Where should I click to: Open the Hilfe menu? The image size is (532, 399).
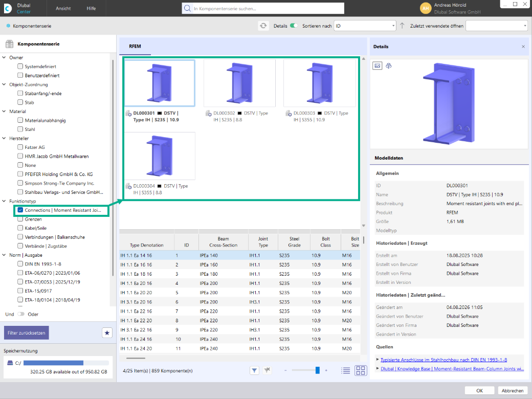91,9
